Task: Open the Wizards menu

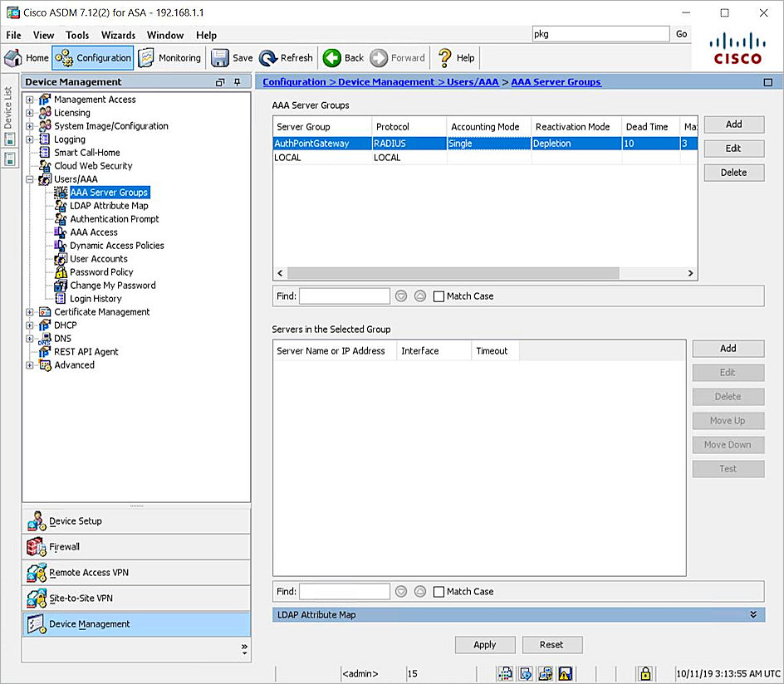Action: 117,35
